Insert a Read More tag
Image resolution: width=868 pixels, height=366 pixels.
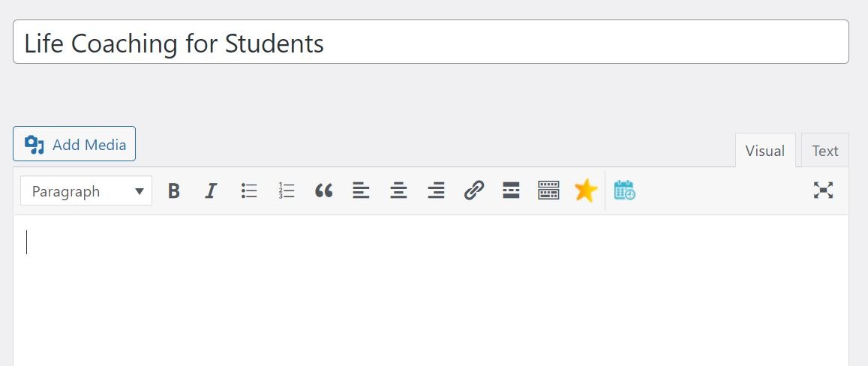click(x=511, y=190)
